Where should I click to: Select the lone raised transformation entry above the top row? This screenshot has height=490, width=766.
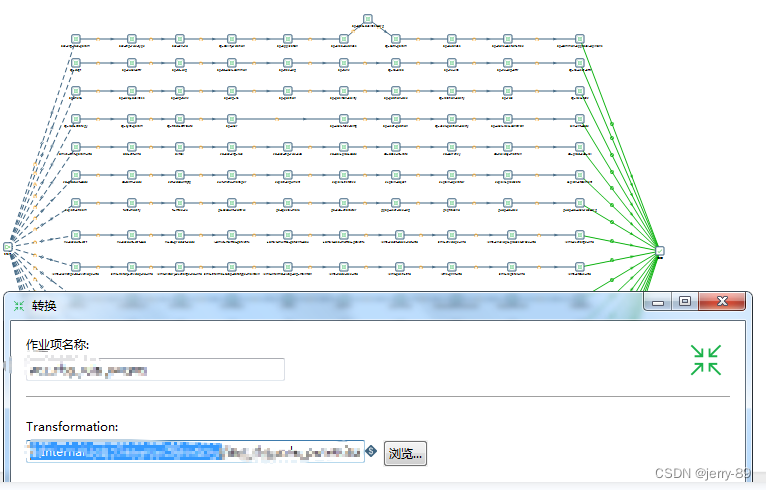[x=368, y=19]
